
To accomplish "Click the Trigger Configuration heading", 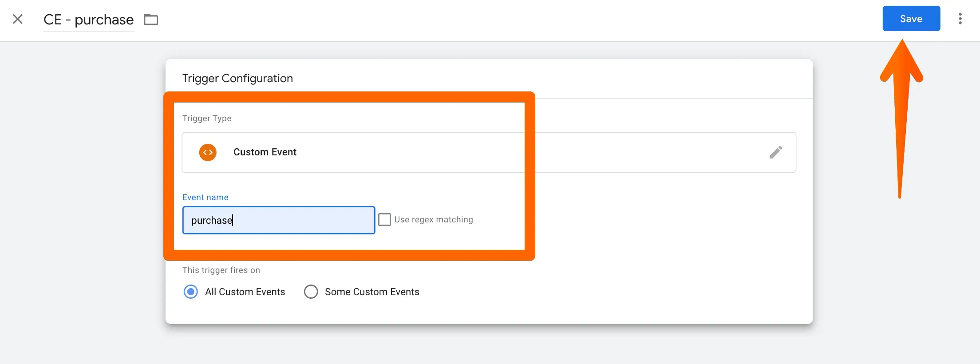I will pos(237,79).
